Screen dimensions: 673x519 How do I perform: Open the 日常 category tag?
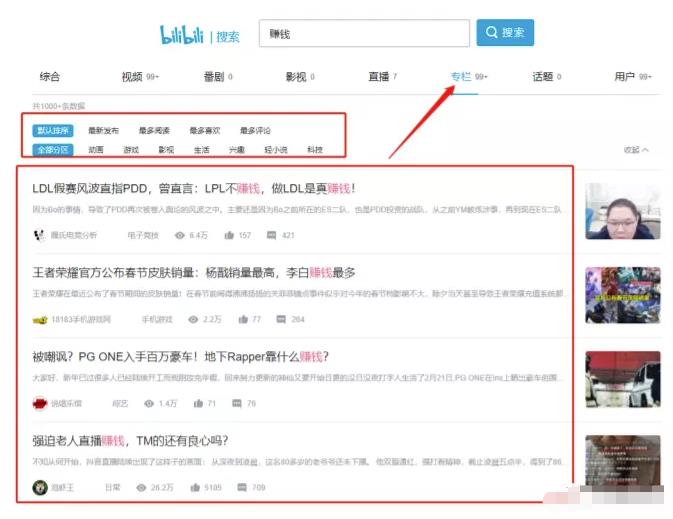pyautogui.click(x=112, y=488)
